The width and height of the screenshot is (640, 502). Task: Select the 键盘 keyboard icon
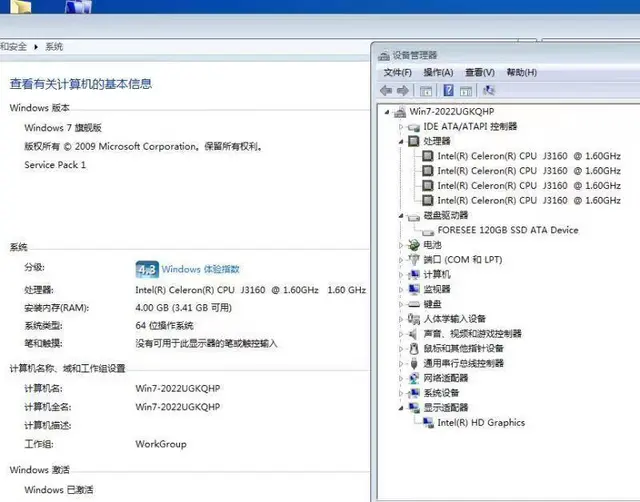(414, 304)
